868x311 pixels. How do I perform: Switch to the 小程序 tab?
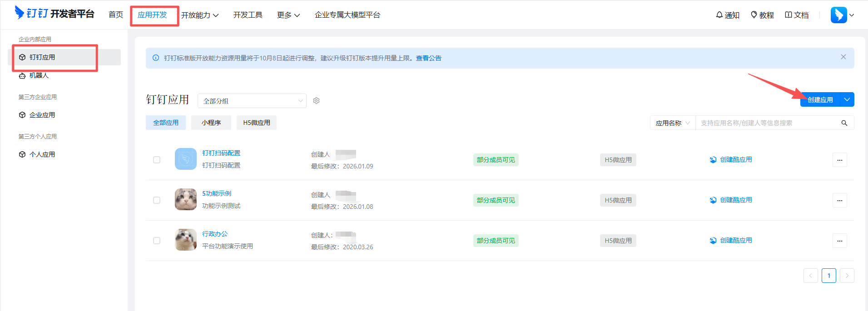211,123
